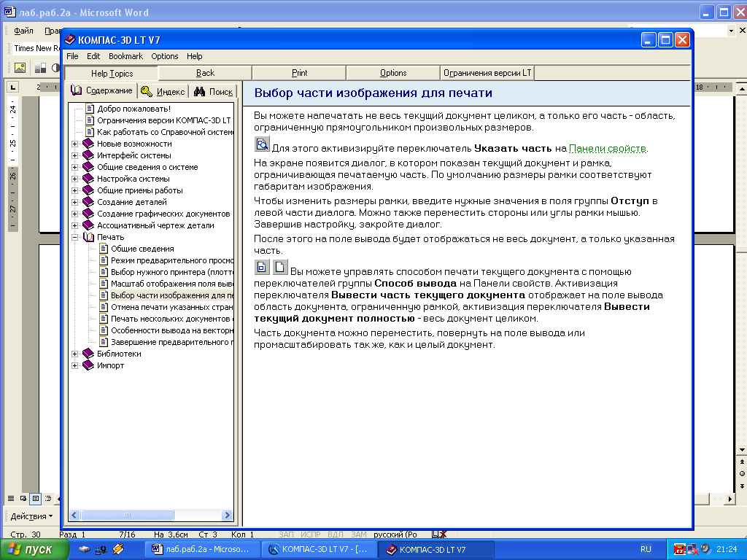The height and width of the screenshot is (560, 747).
Task: Click the output whole document icon
Action: [x=280, y=267]
